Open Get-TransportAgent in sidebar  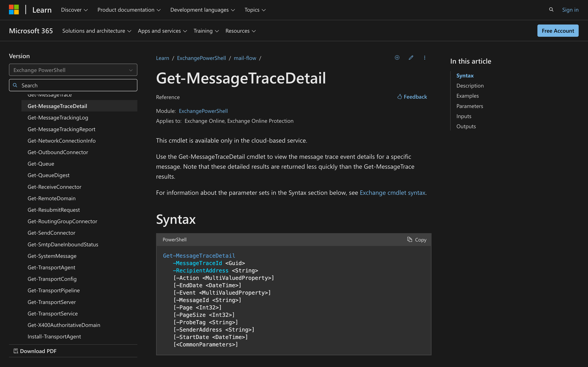[x=51, y=268]
